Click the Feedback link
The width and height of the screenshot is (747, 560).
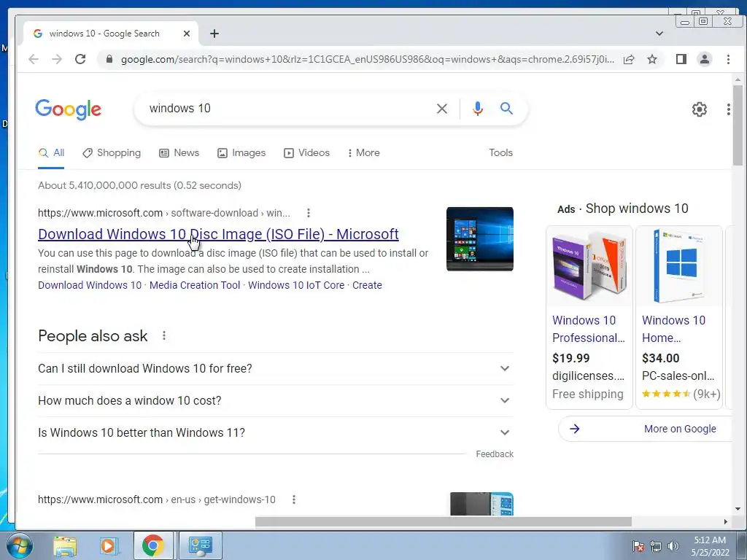coord(495,454)
